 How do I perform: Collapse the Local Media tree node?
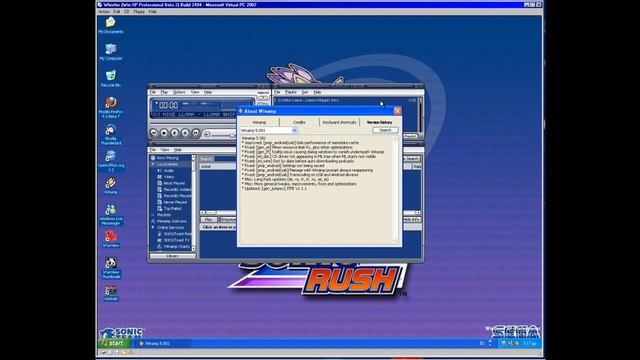(x=153, y=164)
